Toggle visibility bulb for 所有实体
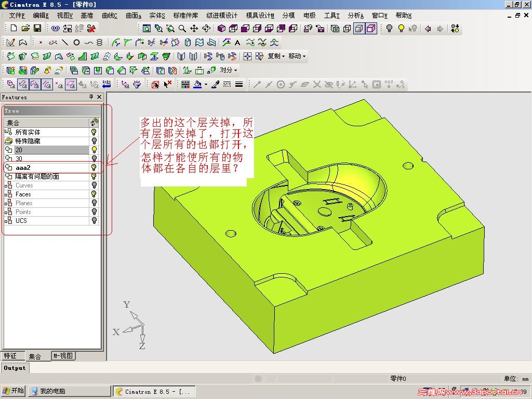 click(x=94, y=132)
